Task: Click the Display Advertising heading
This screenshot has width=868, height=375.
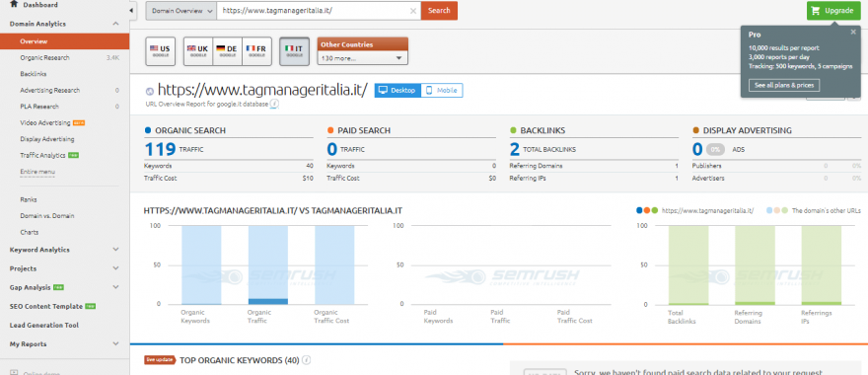Action: [747, 130]
